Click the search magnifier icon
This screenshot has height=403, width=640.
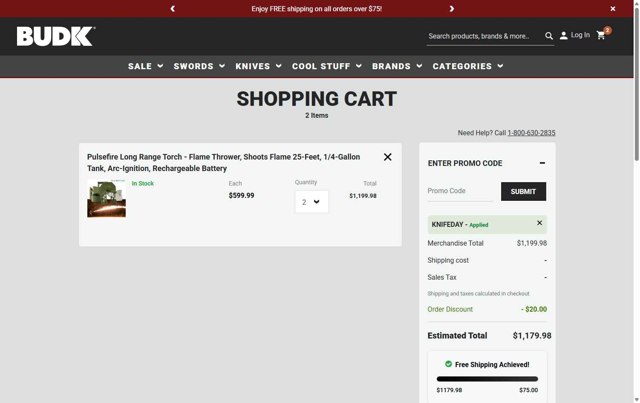click(x=549, y=36)
